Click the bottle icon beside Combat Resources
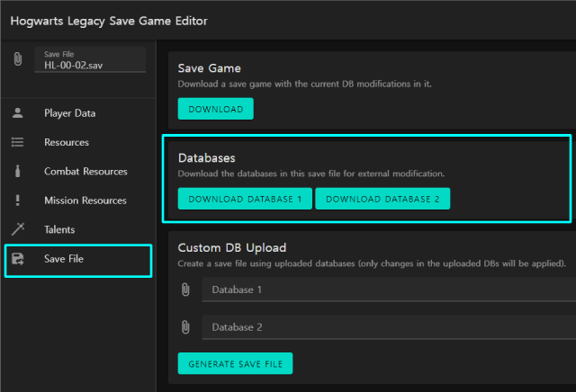The width and height of the screenshot is (576, 392). tap(18, 171)
